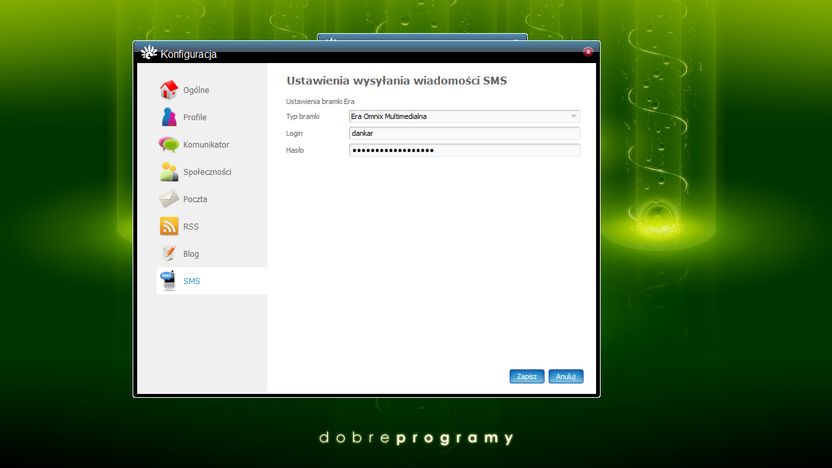Open the Ogólne house icon
Image resolution: width=832 pixels, height=468 pixels.
point(169,90)
